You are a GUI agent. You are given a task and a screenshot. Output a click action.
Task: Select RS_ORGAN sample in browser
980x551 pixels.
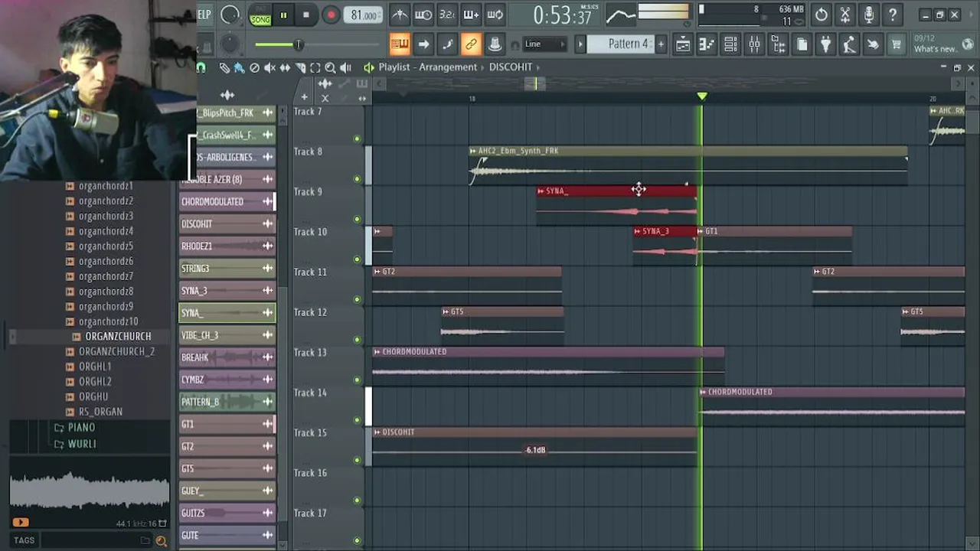pyautogui.click(x=100, y=412)
